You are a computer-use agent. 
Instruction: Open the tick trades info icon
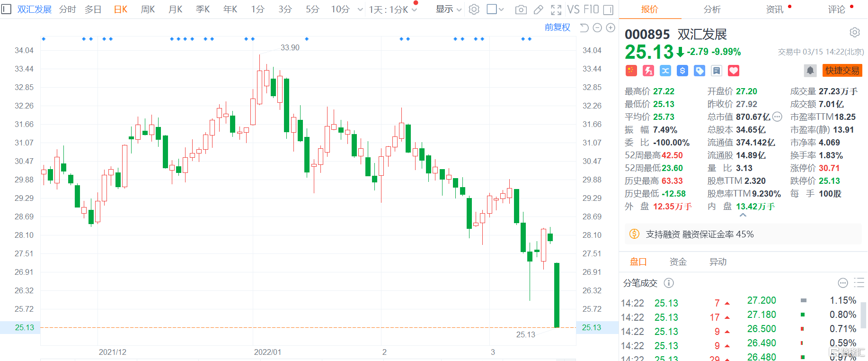668,283
